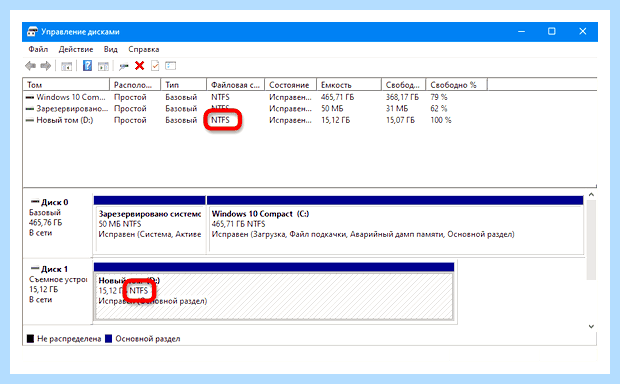Click the Не распределена legend label
This screenshot has height=384, width=620.
(69, 339)
